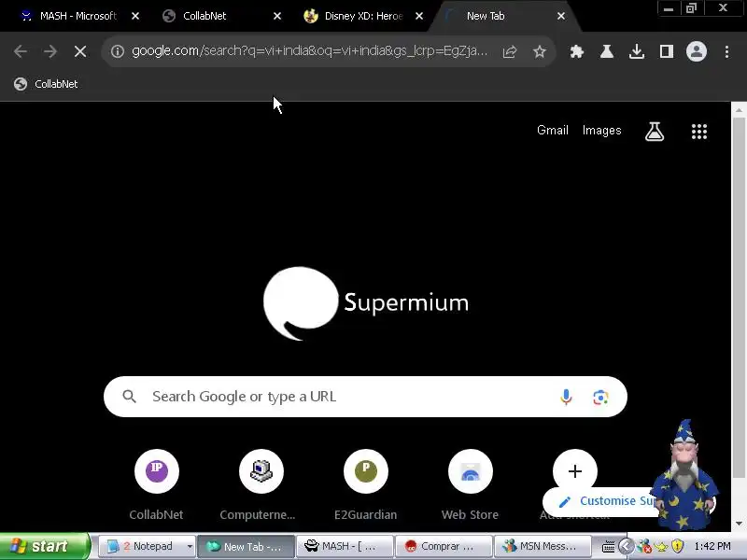Open the Google apps grid
Screen dimensions: 747x560
coord(699,132)
